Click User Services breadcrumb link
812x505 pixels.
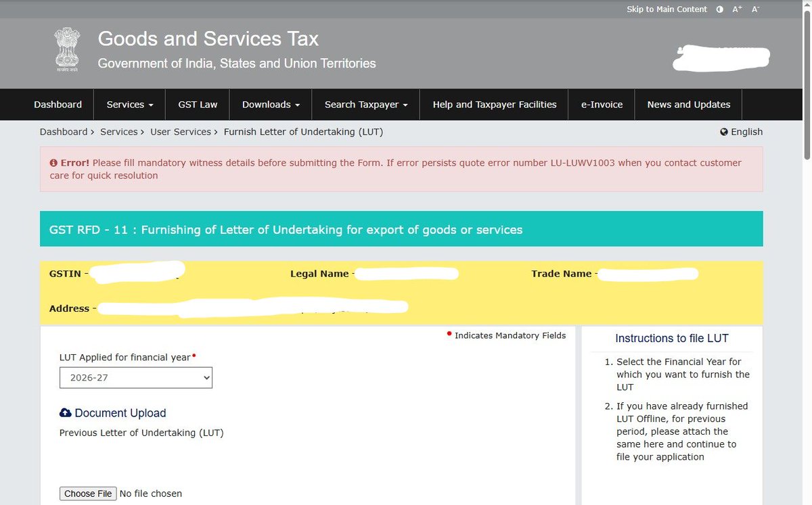[x=181, y=132]
